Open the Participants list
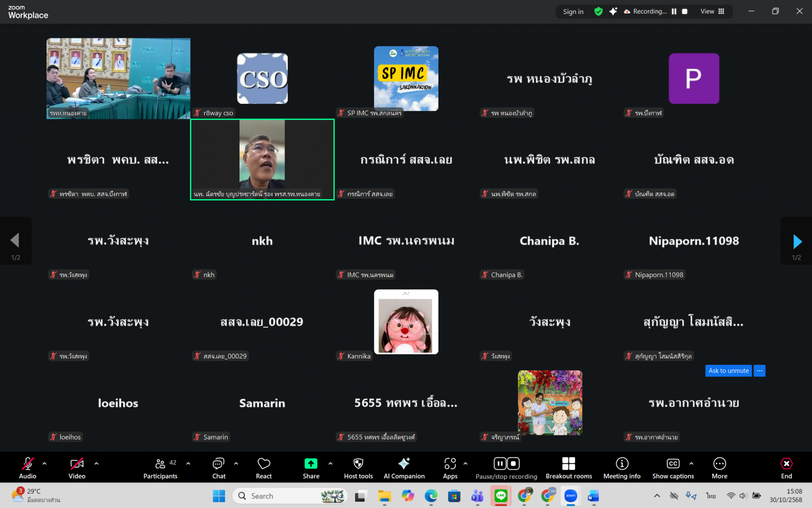812x508 pixels. point(160,468)
